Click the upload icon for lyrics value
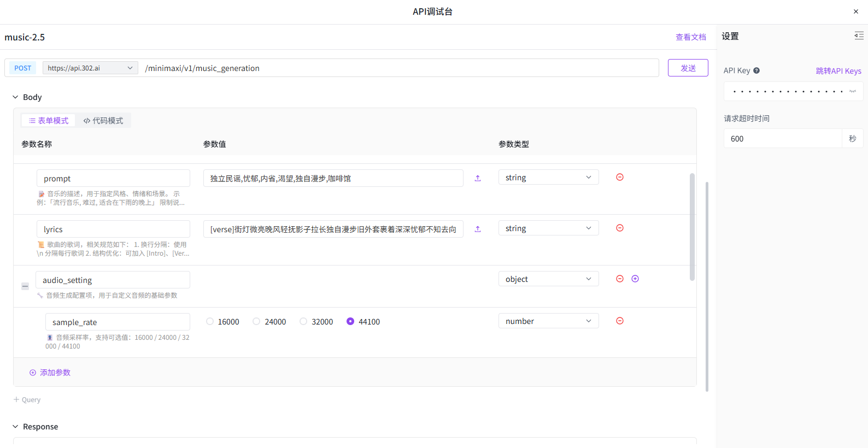 [x=478, y=229]
